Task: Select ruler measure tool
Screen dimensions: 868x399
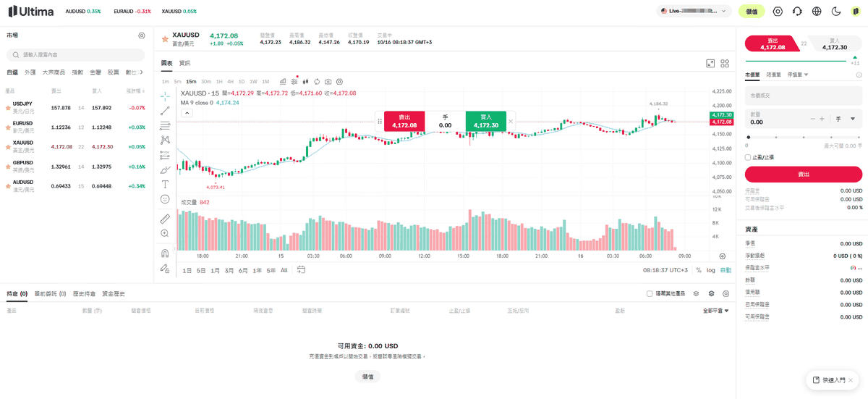Action: click(x=165, y=218)
